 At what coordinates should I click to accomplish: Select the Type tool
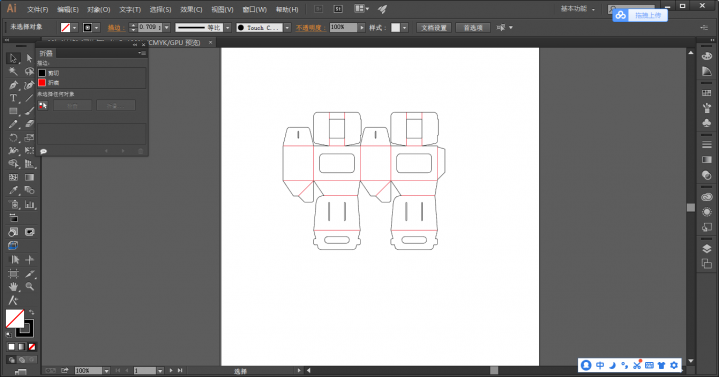13,98
